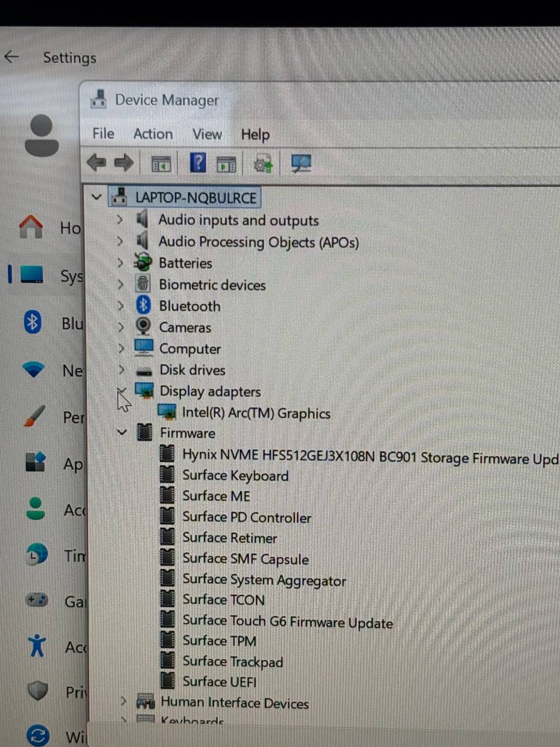The width and height of the screenshot is (560, 747).
Task: Click the Disk drives category icon
Action: (x=143, y=371)
